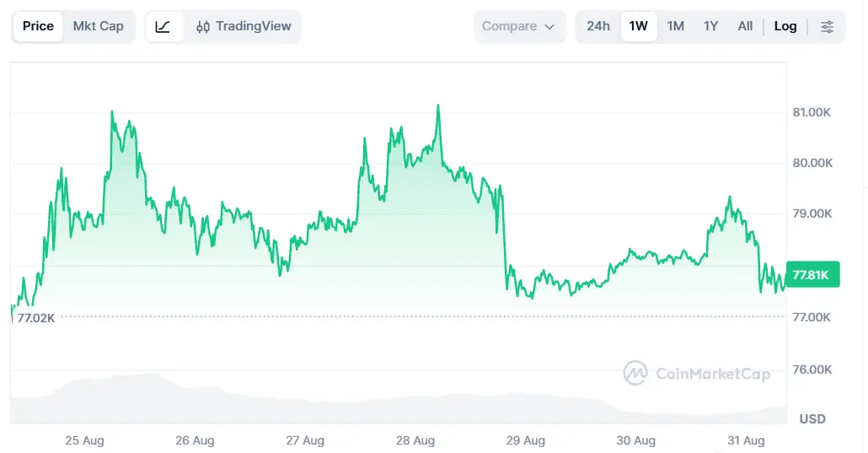Click the CoinMarketCap watermark logo
868x453 pixels.
(x=635, y=373)
